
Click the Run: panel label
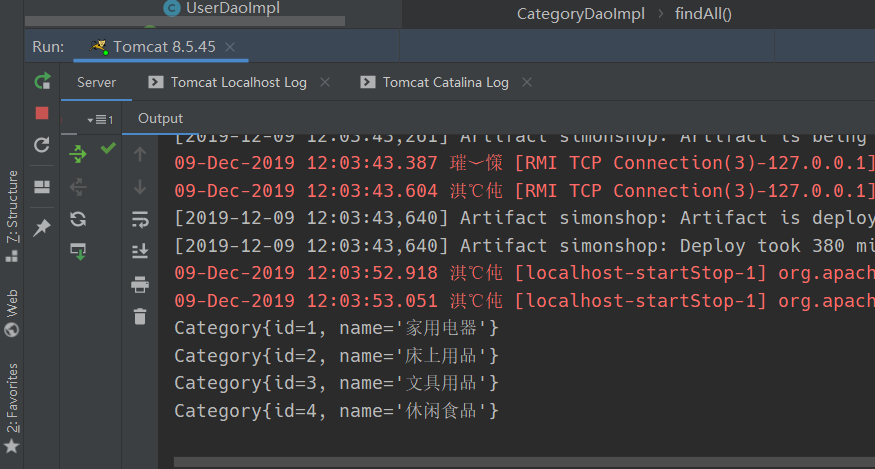click(x=48, y=47)
